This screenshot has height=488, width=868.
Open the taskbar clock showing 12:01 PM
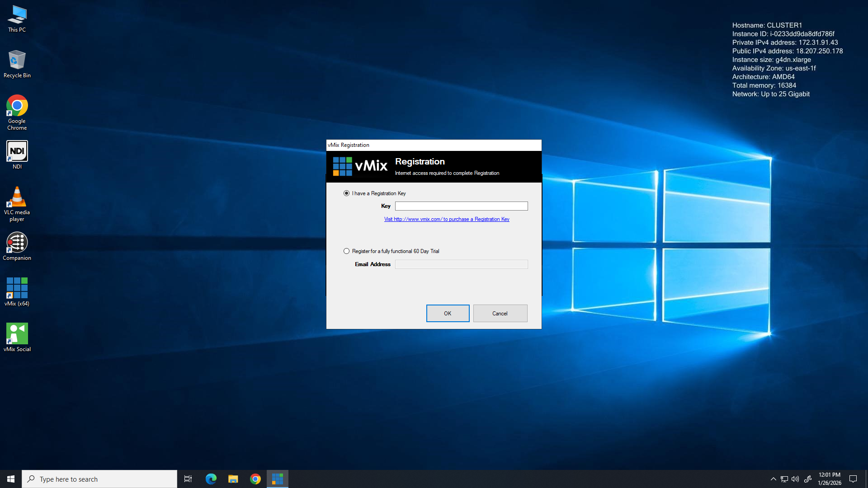[x=830, y=479]
